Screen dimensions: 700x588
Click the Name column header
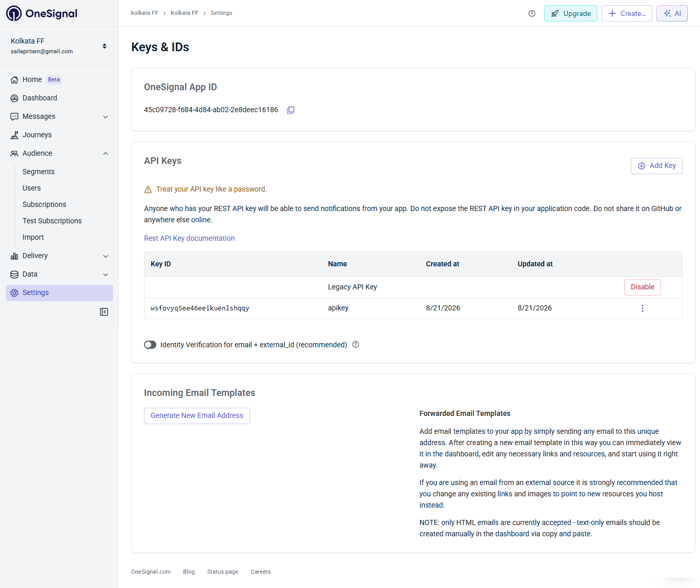tap(338, 264)
